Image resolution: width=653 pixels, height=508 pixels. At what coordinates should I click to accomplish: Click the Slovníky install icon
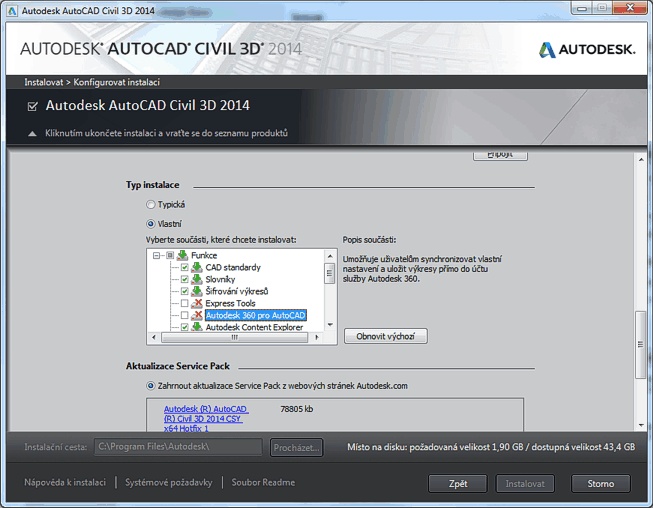[197, 279]
